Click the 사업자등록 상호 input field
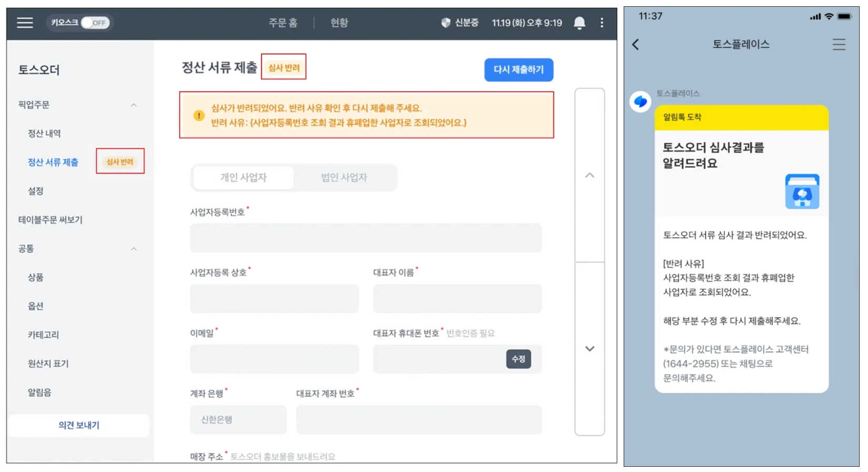Viewport: 868px width, 472px height. (x=274, y=299)
